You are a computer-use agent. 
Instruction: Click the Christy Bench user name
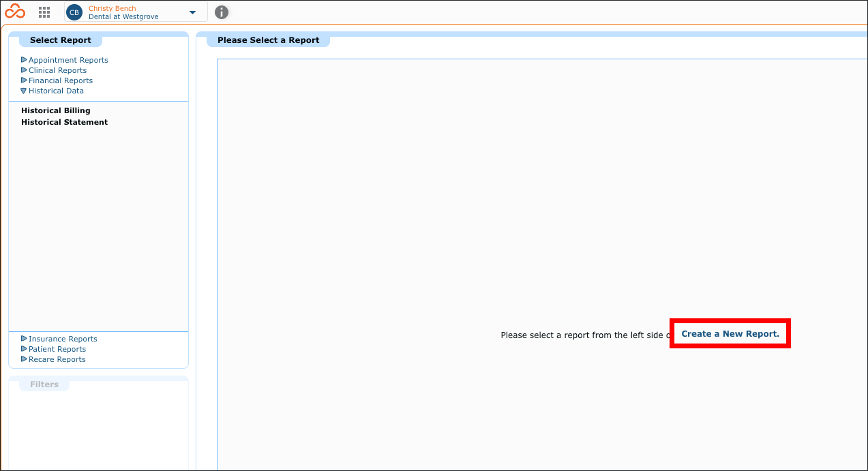point(113,8)
